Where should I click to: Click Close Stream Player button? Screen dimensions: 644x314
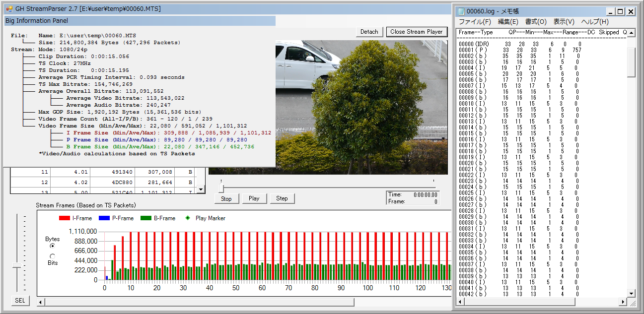pyautogui.click(x=416, y=32)
